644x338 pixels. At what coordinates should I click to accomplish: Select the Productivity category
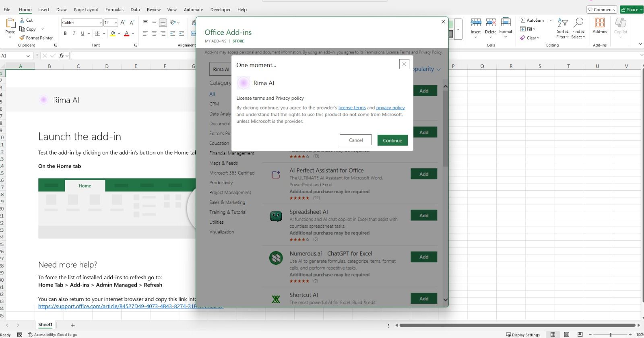pos(221,183)
